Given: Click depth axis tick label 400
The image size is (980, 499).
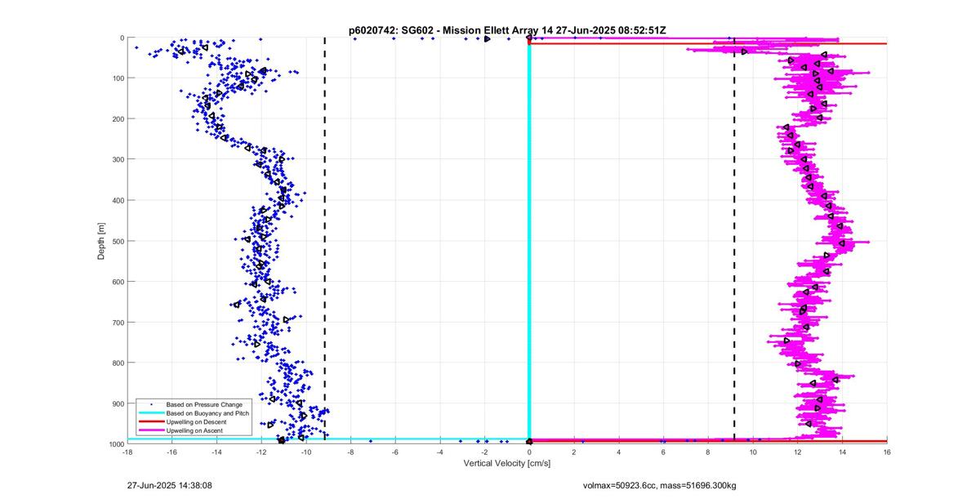Looking at the screenshot, I should click(x=118, y=200).
